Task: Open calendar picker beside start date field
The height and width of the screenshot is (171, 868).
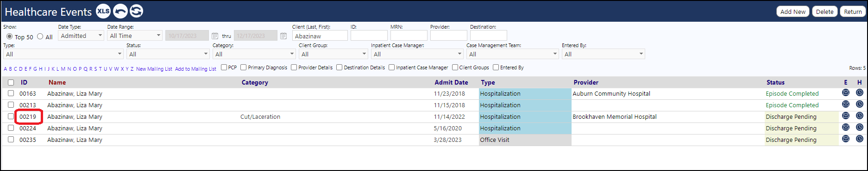Action: [215, 36]
